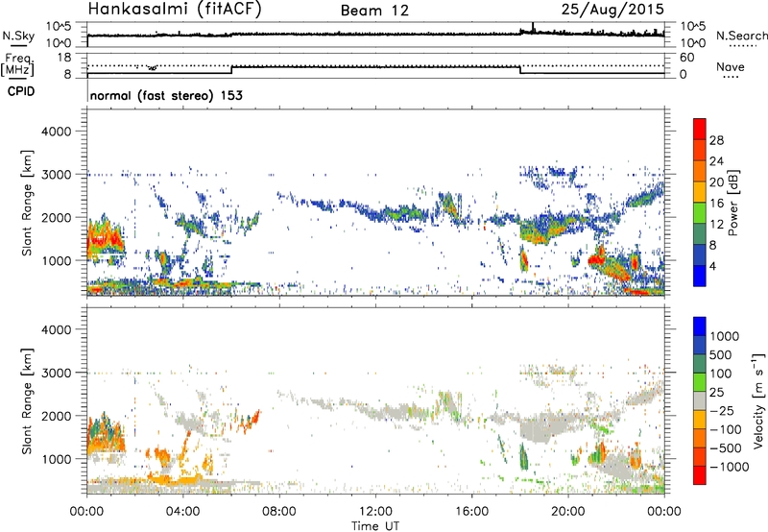Click the red bottom segment of Velocity colorbar
Screen dimensions: 768x532
[700, 475]
